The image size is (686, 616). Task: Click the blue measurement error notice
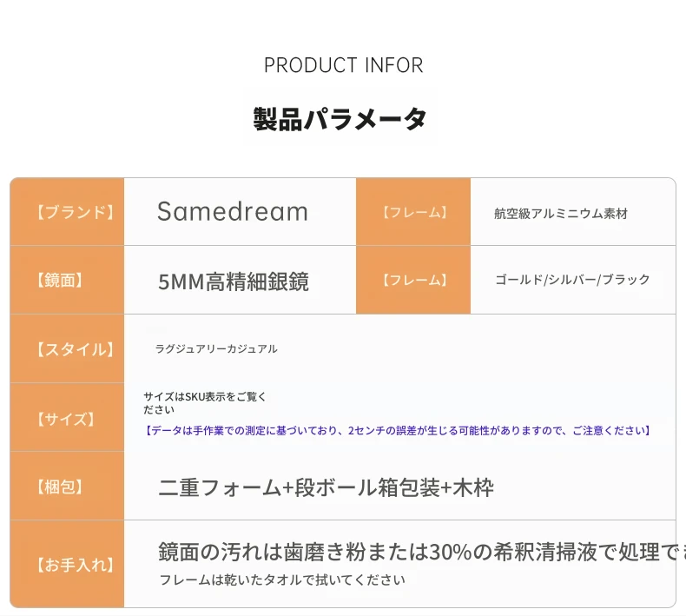(x=397, y=431)
